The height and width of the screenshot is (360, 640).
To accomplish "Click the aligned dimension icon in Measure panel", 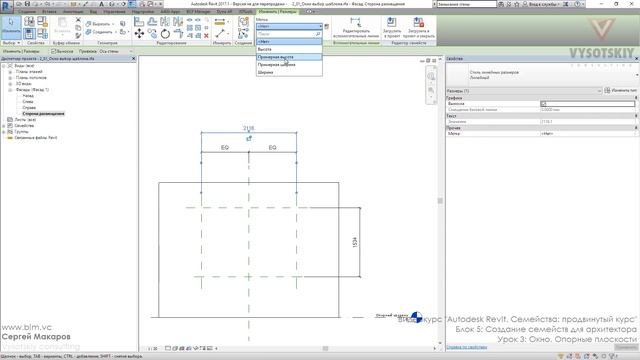I will click(x=220, y=33).
